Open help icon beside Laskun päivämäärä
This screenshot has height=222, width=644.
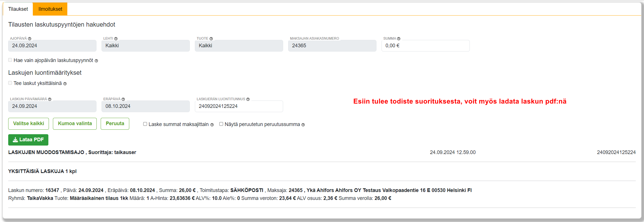tap(49, 99)
